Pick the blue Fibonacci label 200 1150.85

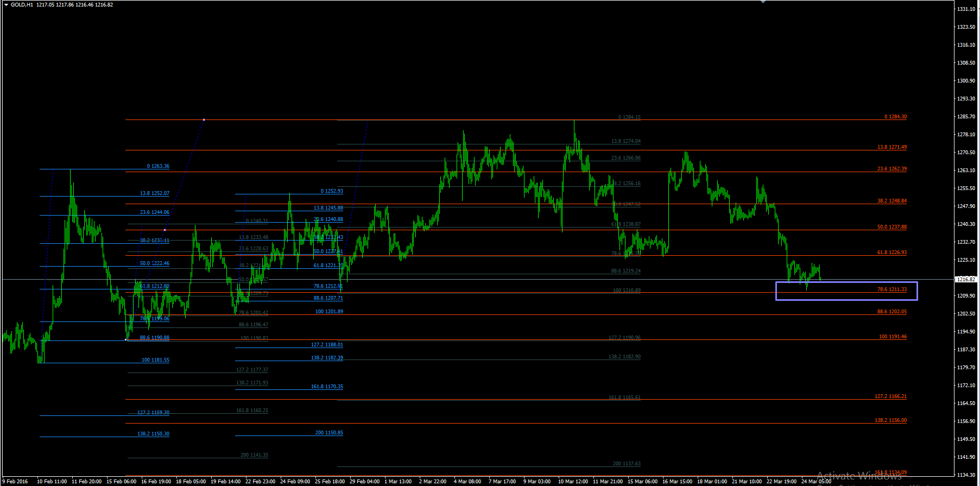(x=329, y=433)
